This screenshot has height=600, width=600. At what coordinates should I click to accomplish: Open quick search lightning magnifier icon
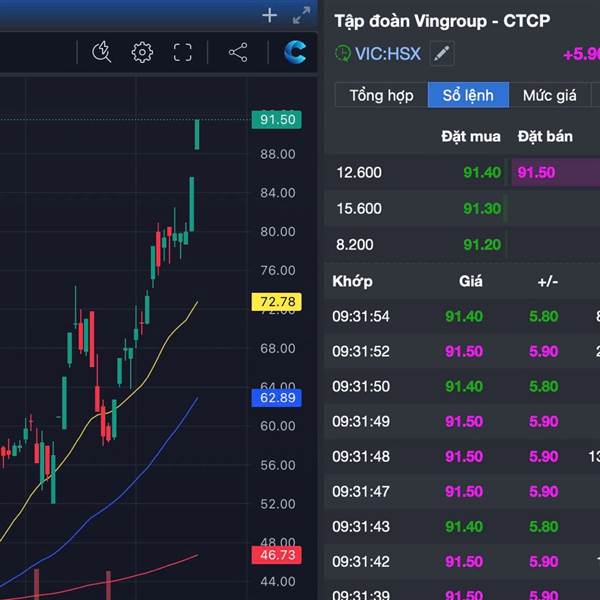click(101, 52)
